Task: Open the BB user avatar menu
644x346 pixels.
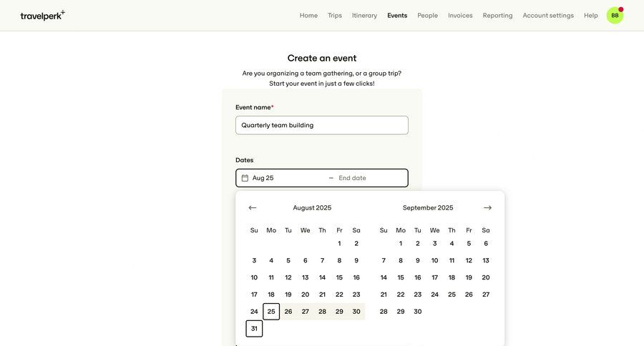Action: point(615,15)
